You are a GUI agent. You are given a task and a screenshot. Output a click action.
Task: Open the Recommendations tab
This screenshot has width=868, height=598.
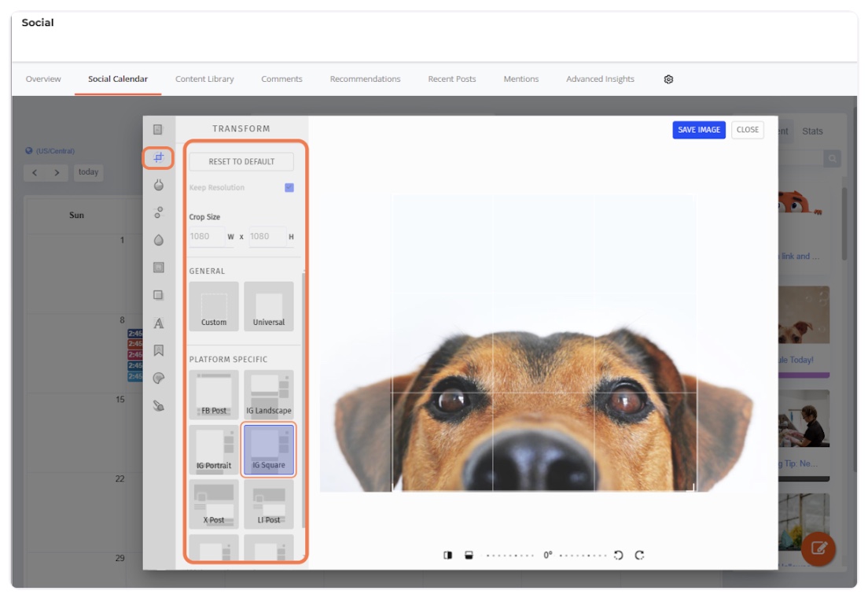coord(365,79)
